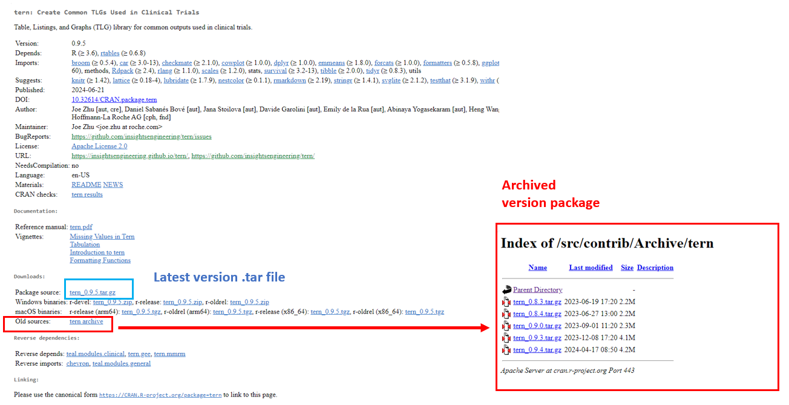This screenshot has height=405, width=789.
Task: Open the Missing Values in Tern vignette
Action: [x=102, y=237]
